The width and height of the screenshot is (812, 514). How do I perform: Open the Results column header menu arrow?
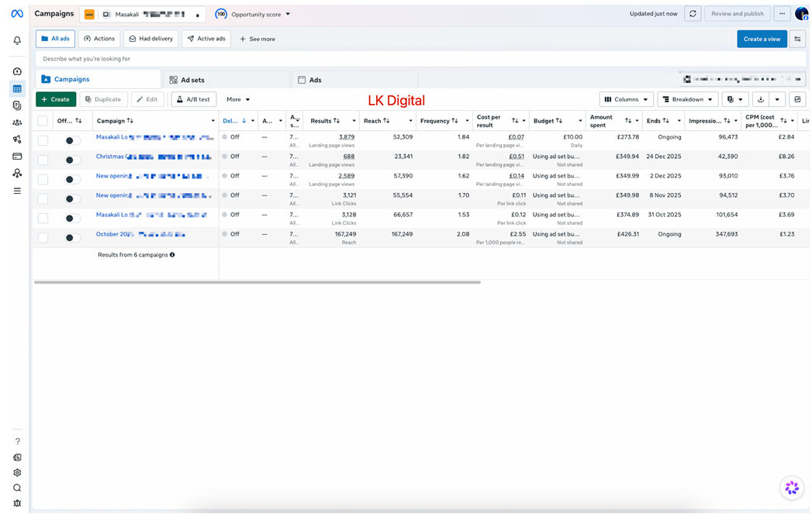354,121
